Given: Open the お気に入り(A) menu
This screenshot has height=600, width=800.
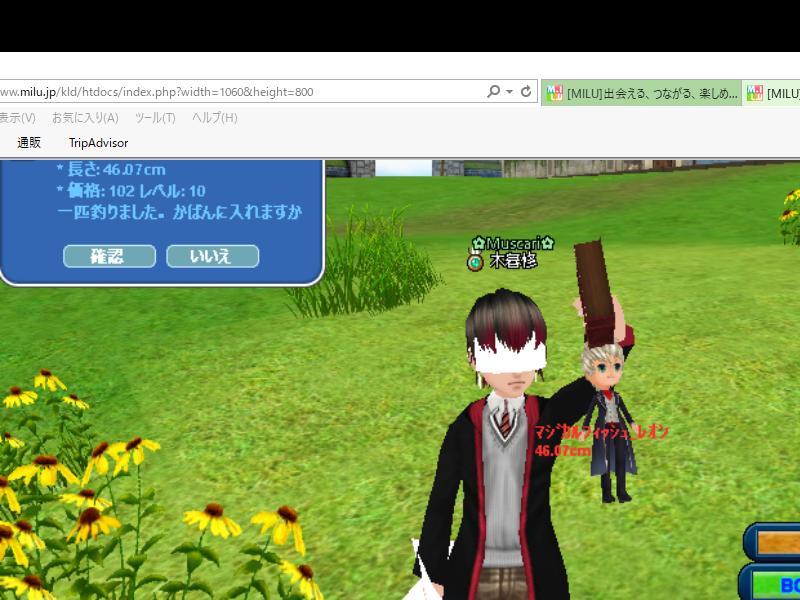Looking at the screenshot, I should [85, 118].
